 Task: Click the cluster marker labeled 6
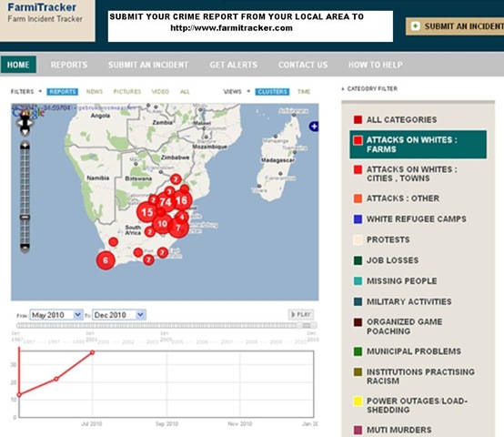pyautogui.click(x=106, y=260)
